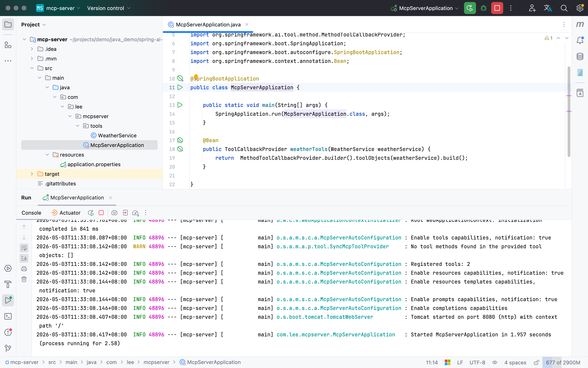Open the Services tool window icon
588x368 pixels.
(8, 268)
